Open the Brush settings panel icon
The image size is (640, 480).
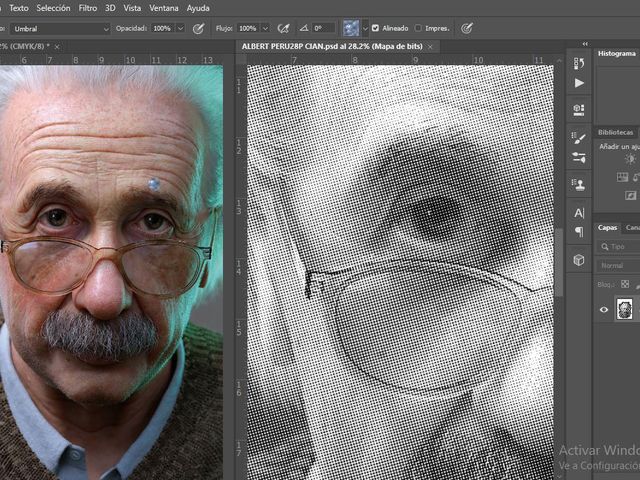pos(579,137)
